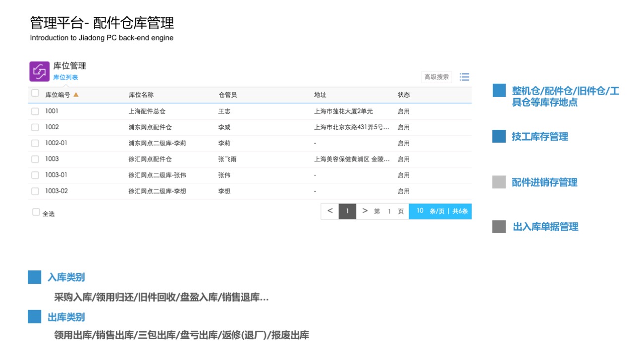The height and width of the screenshot is (362, 644).
Task: Click the purple 库位管理 module icon
Action: pyautogui.click(x=40, y=71)
